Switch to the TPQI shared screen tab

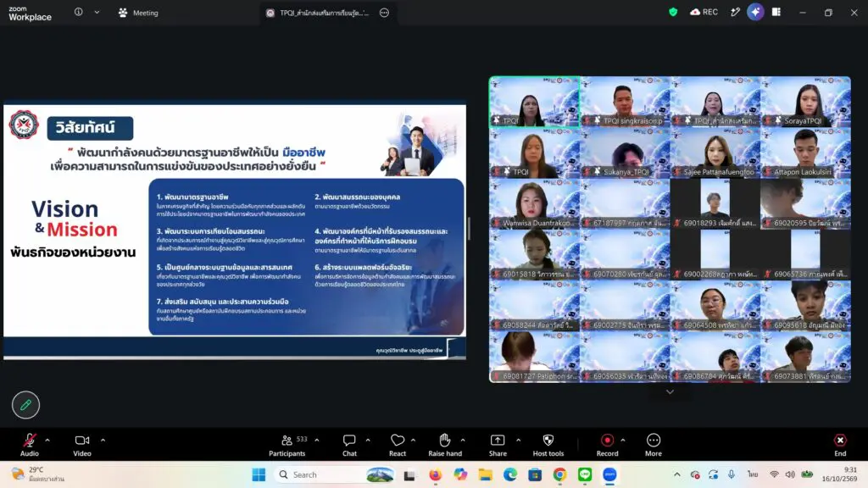[x=317, y=13]
